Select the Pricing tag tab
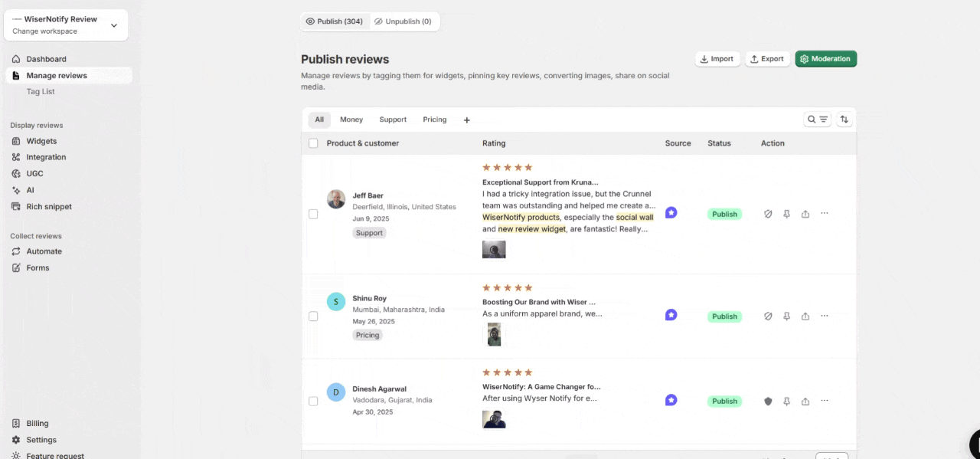Image resolution: width=980 pixels, height=459 pixels. 434,120
